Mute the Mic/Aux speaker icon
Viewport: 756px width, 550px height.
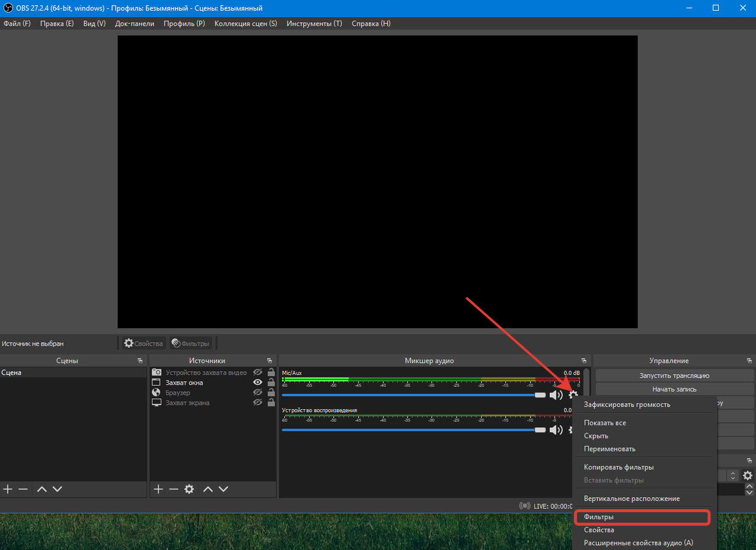tap(556, 395)
